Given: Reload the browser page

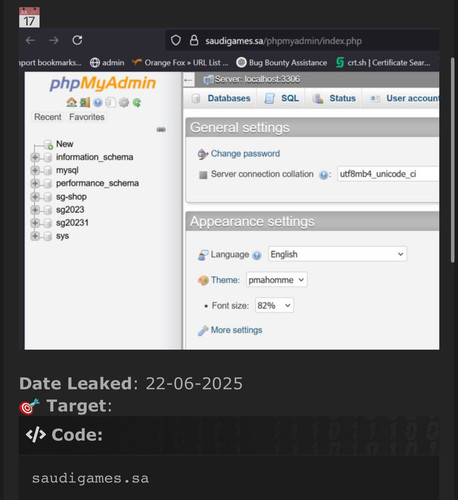Looking at the screenshot, I should tap(77, 40).
